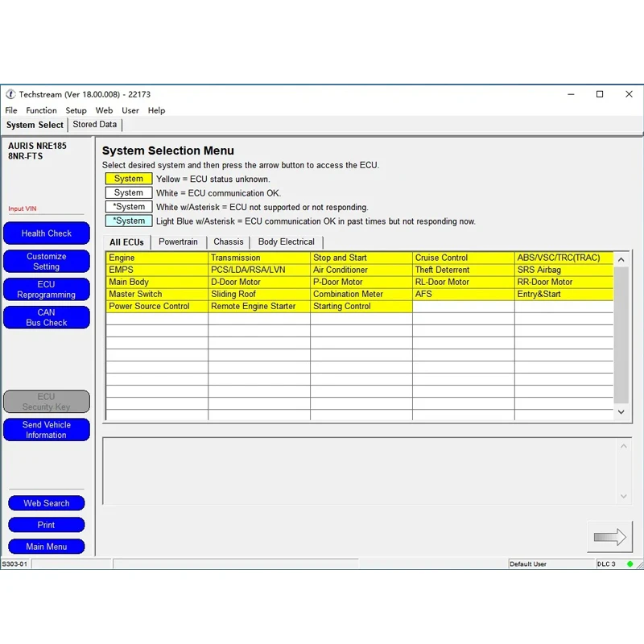Select SRS Airbag system
The width and height of the screenshot is (644, 644).
pyautogui.click(x=564, y=270)
